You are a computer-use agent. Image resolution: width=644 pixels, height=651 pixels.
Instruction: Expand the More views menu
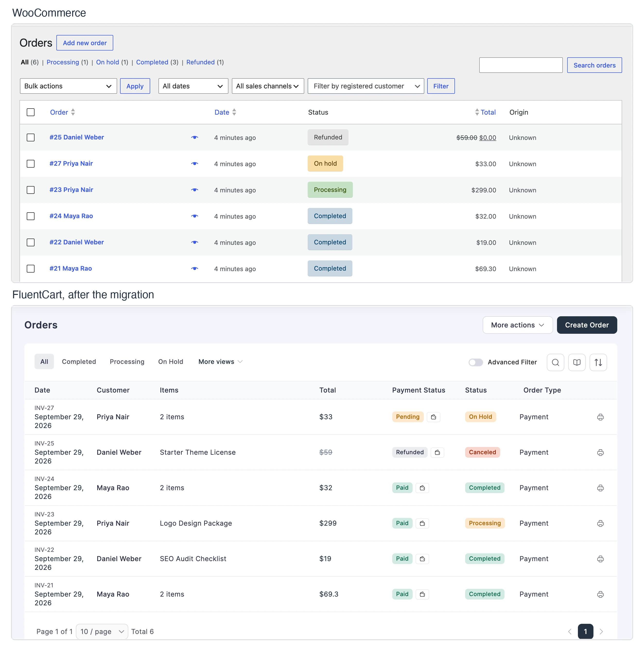(x=220, y=361)
